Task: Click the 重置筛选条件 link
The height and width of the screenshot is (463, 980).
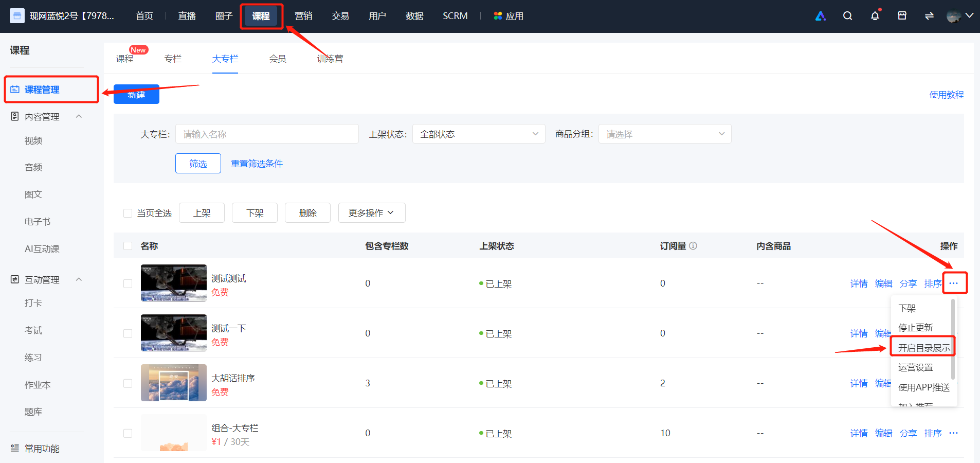Action: (x=257, y=164)
